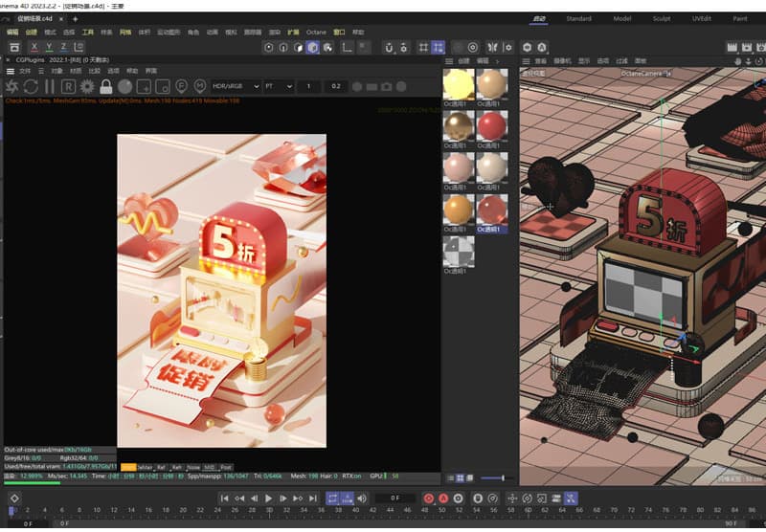
Task: Select the Post pass tab in Live Viewer
Action: point(225,467)
